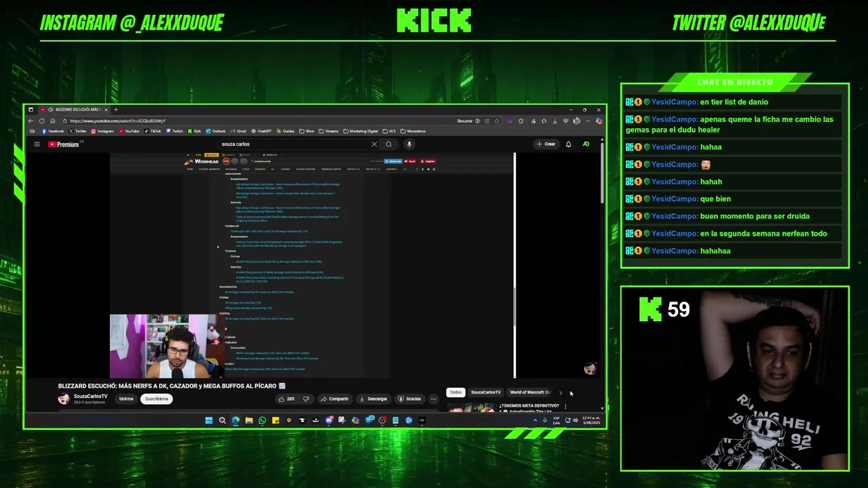Click the Crear button on YouTube
Image resolution: width=868 pixels, height=488 pixels.
point(547,144)
